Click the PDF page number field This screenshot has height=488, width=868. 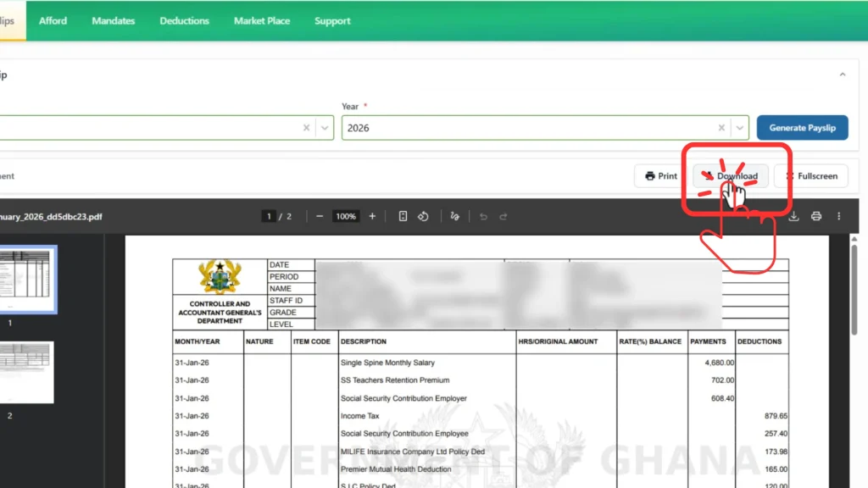point(269,216)
